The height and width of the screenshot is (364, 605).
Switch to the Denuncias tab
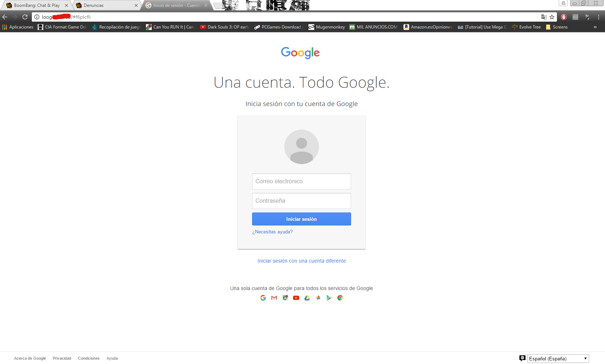tap(106, 5)
